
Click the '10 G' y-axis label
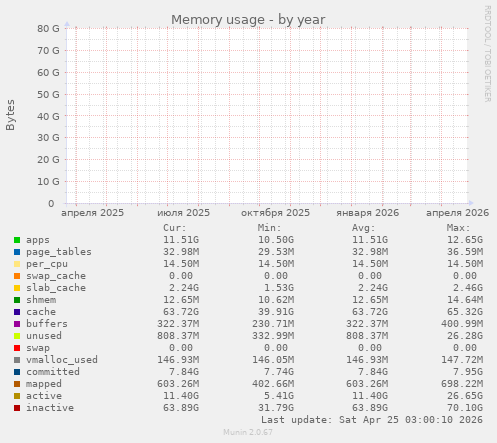48,182
